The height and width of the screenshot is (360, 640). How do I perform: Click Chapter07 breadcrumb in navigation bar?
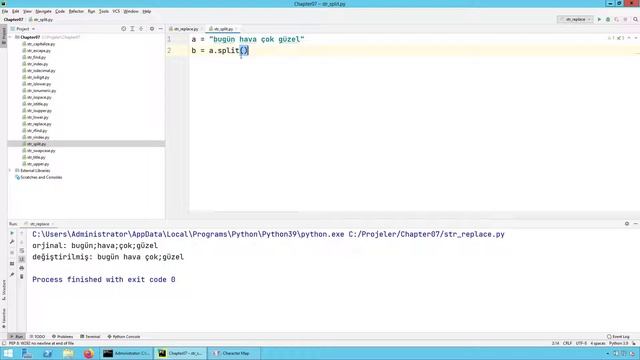[x=13, y=20]
